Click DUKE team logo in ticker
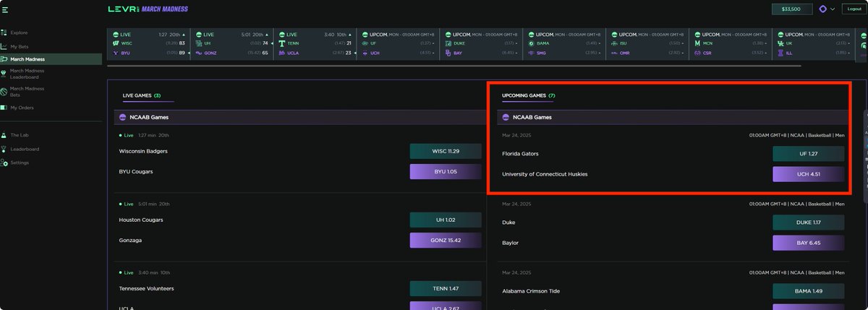The height and width of the screenshot is (310, 868). click(x=448, y=43)
